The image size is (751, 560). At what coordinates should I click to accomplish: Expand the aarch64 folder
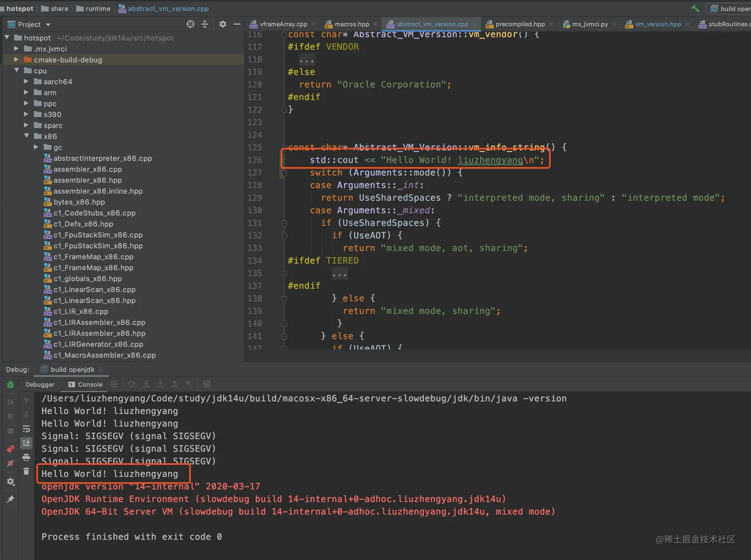tap(26, 81)
